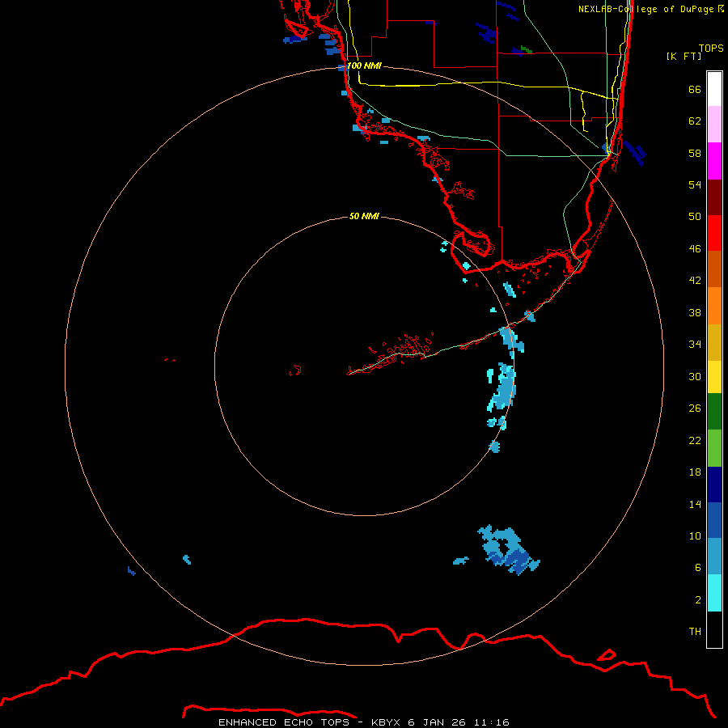Select the 'KBYX' radar site identifier
The height and width of the screenshot is (728, 728).
(385, 722)
